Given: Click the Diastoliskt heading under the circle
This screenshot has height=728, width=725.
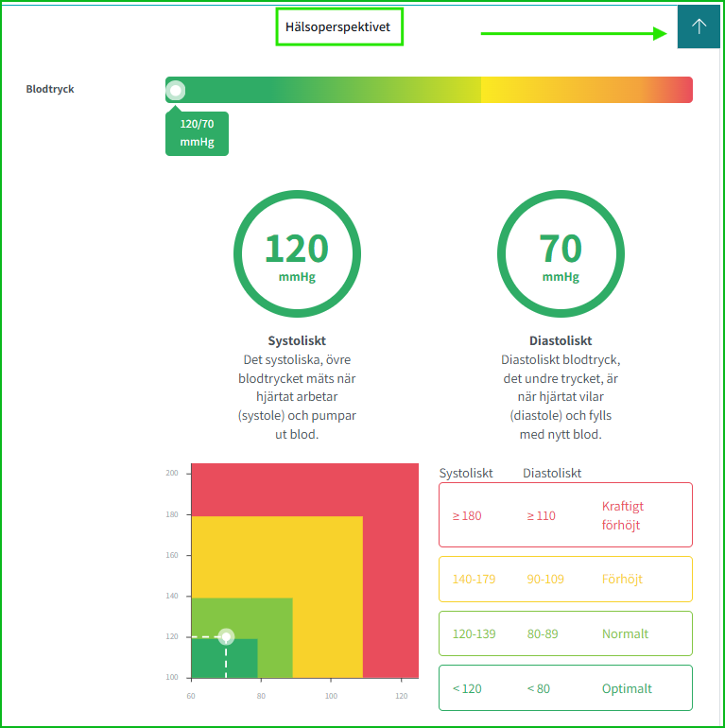Looking at the screenshot, I should click(561, 340).
